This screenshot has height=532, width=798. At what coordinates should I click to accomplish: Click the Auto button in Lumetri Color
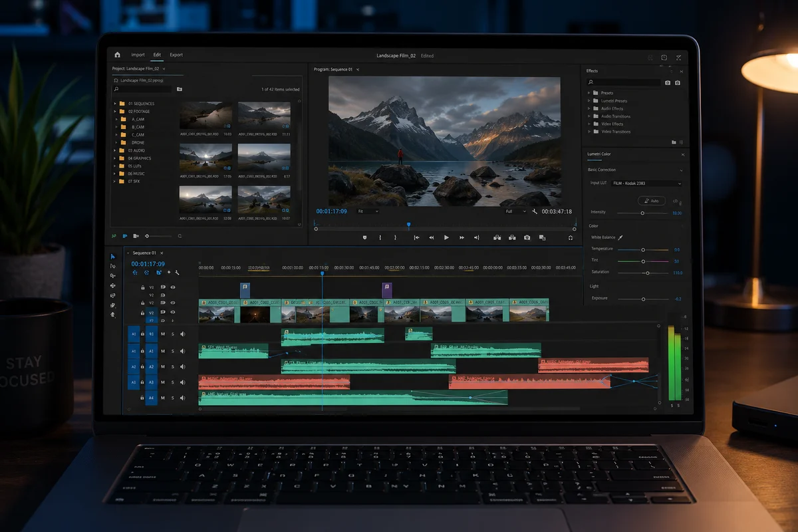[x=651, y=201]
